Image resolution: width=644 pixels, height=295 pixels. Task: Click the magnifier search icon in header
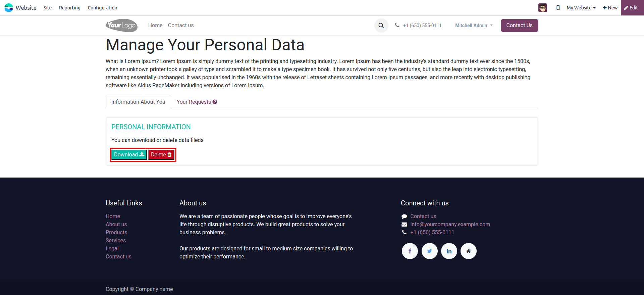click(x=381, y=26)
